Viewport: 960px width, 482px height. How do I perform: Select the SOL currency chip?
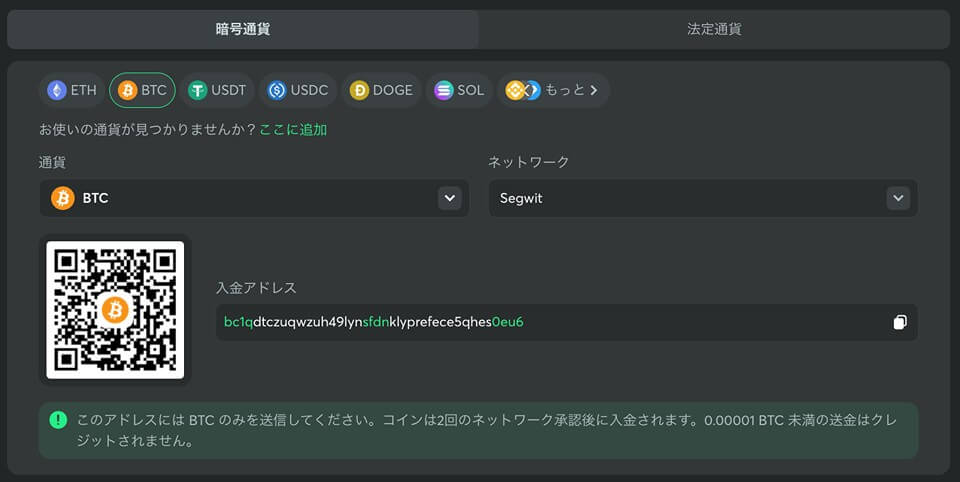459,90
